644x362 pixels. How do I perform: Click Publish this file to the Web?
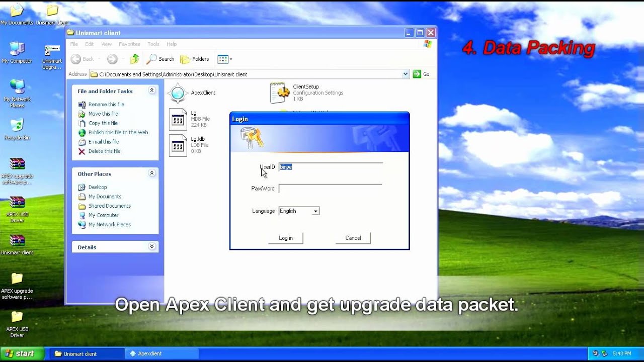point(118,133)
